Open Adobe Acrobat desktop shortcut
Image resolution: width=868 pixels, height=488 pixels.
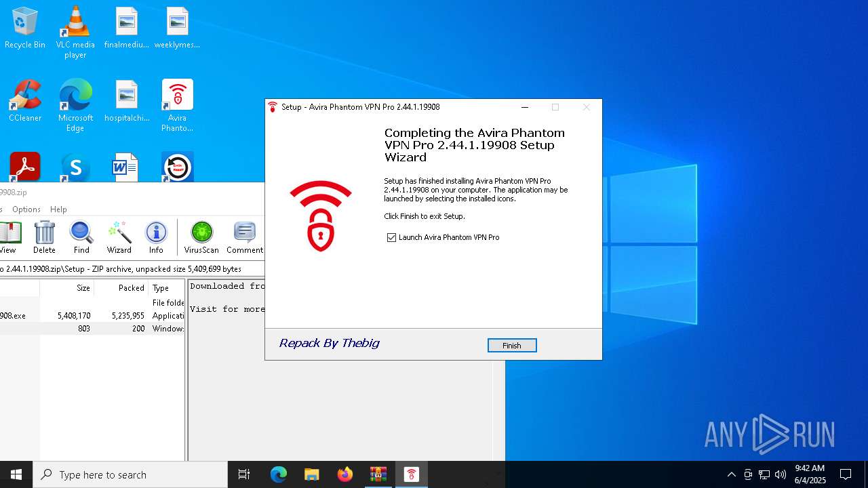coord(25,167)
